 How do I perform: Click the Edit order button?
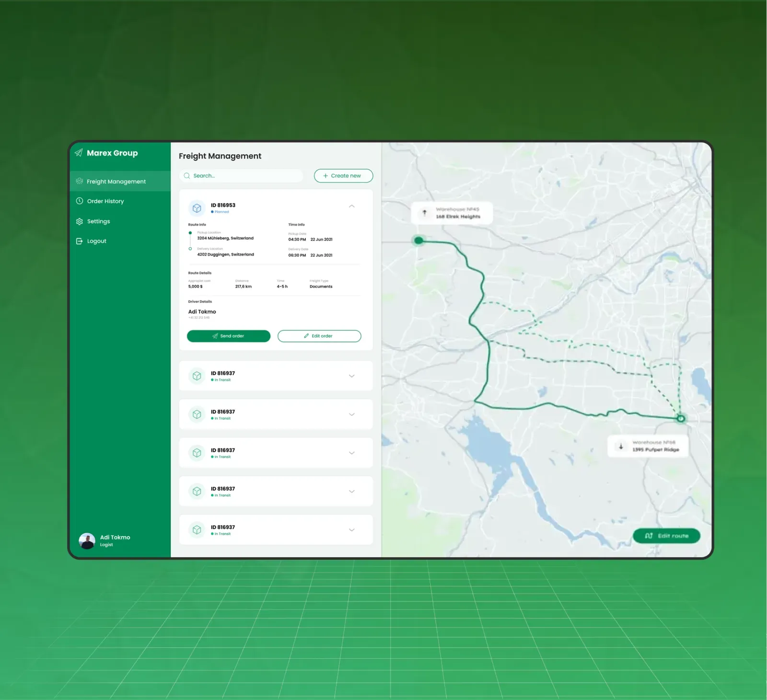319,336
